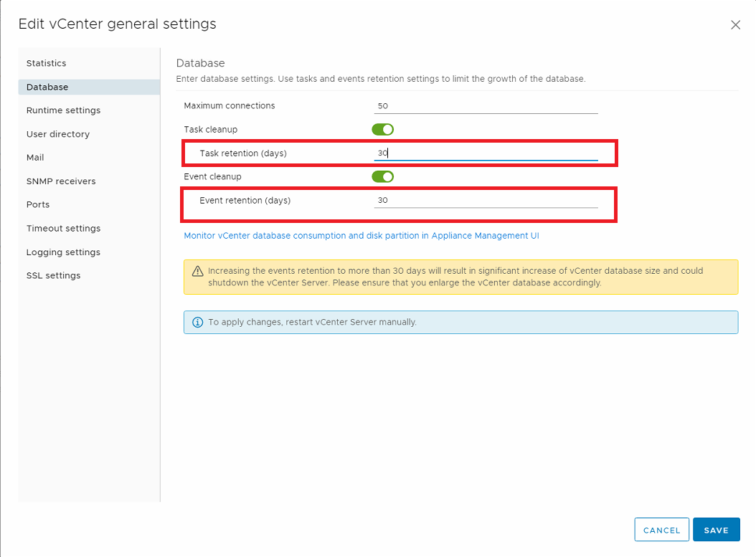
Task: Click the info icon in blue banner
Action: [198, 323]
